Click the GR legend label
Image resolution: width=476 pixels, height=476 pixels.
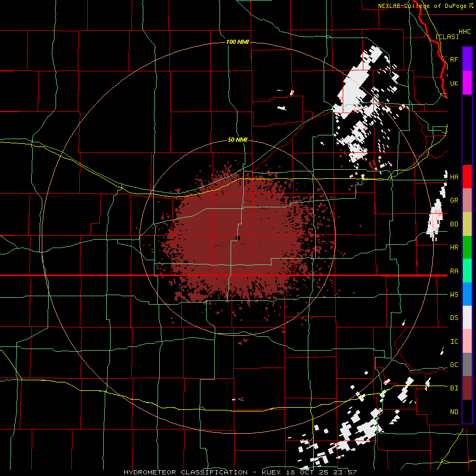click(454, 200)
